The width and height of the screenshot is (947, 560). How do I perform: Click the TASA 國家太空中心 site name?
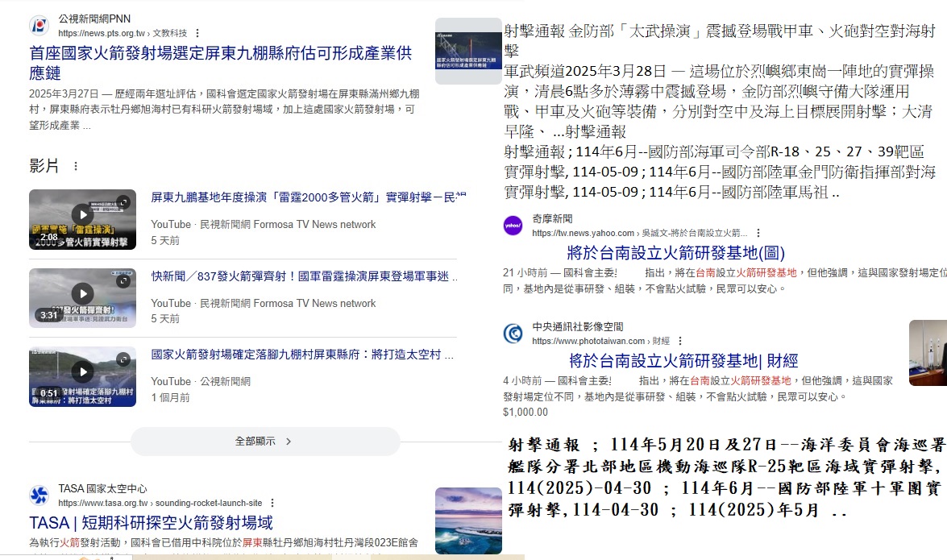[x=102, y=489]
